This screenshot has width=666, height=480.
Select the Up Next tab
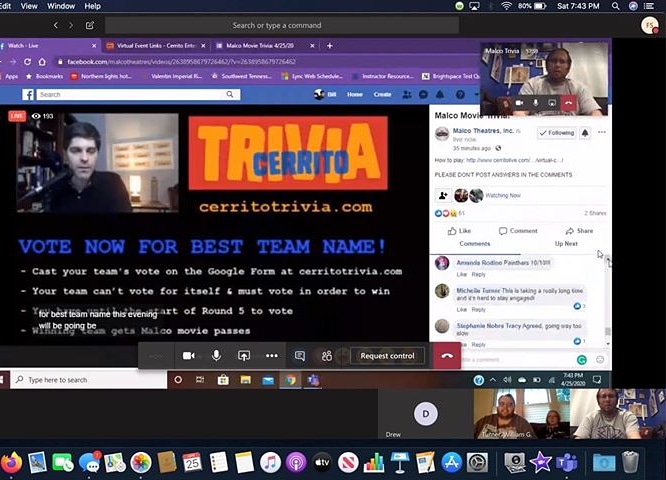(x=566, y=244)
